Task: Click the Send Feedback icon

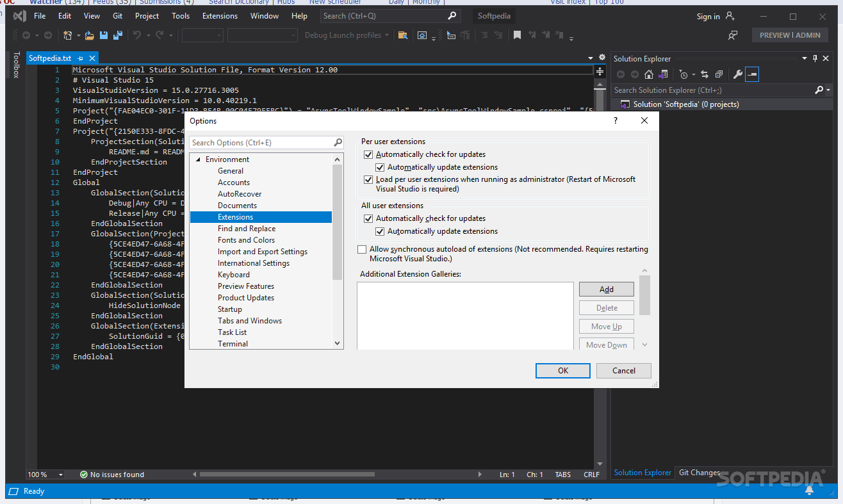Action: [733, 35]
